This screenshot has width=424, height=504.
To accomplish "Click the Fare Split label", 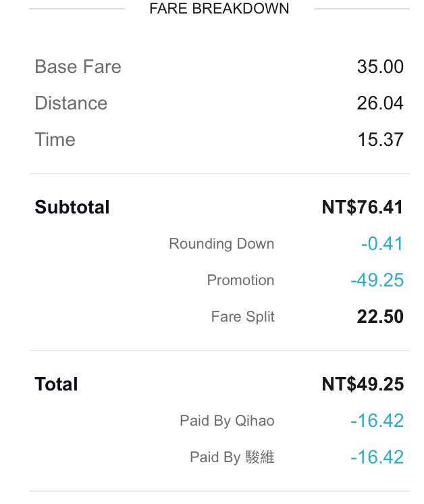I will point(243,317).
